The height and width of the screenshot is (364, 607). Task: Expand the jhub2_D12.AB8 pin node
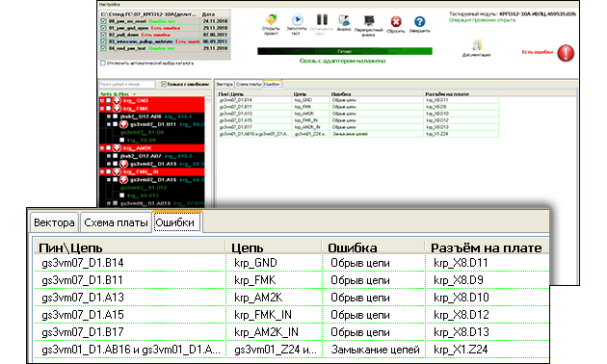(x=109, y=117)
